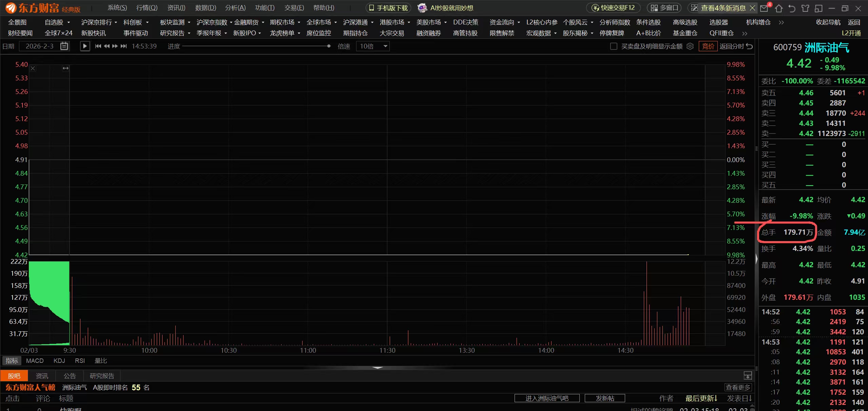Enable 买卖盘及明细显示金额 checkbox
Viewport: 868px width, 411px height.
[x=614, y=46]
